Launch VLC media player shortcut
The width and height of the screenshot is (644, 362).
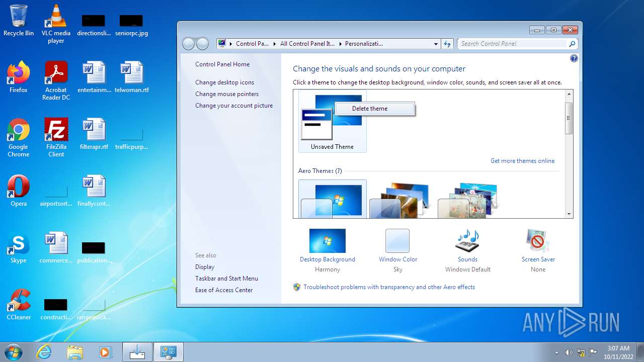point(56,24)
